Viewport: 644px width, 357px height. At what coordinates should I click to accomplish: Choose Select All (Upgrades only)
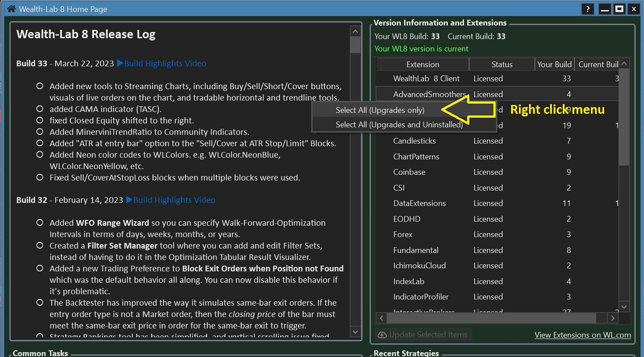(380, 110)
